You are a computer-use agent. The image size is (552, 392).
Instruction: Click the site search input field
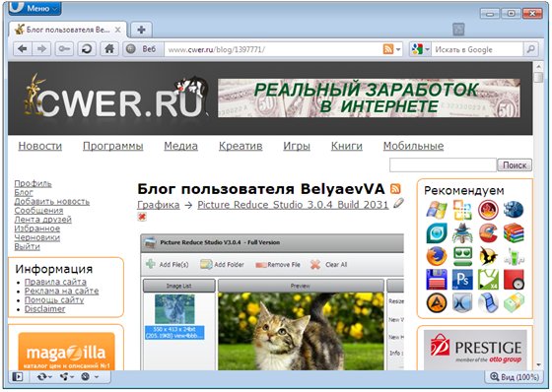443,164
